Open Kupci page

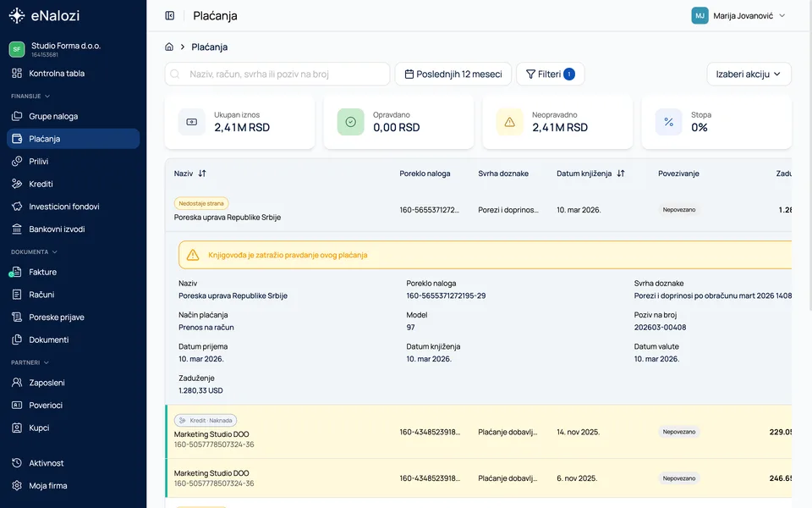73,428
